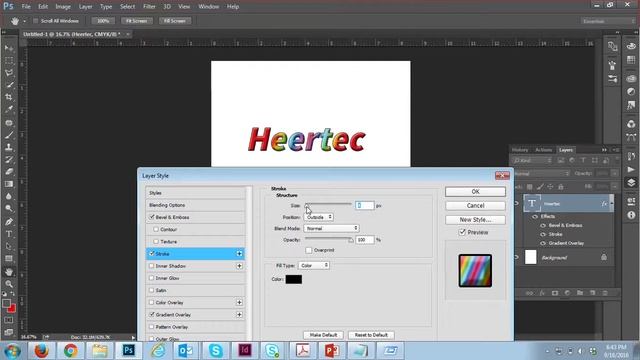The width and height of the screenshot is (640, 360).
Task: Toggle the Bevel & Emboss checkbox
Action: tap(152, 217)
